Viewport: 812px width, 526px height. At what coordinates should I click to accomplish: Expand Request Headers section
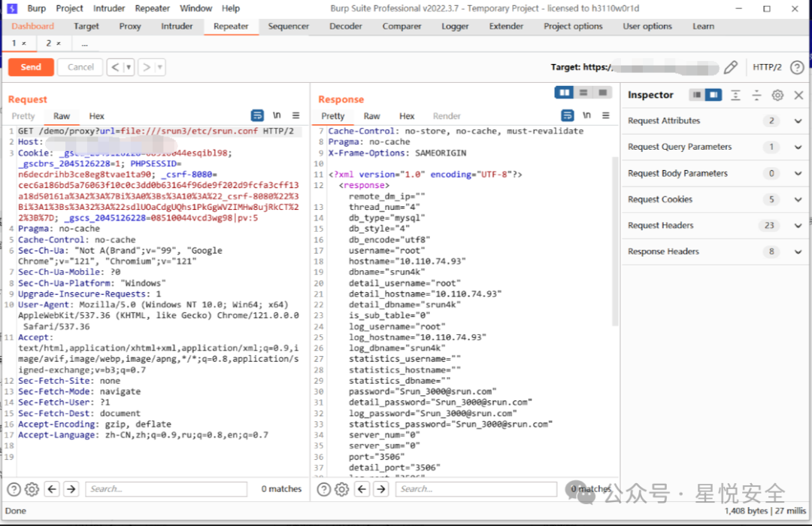[715, 226]
